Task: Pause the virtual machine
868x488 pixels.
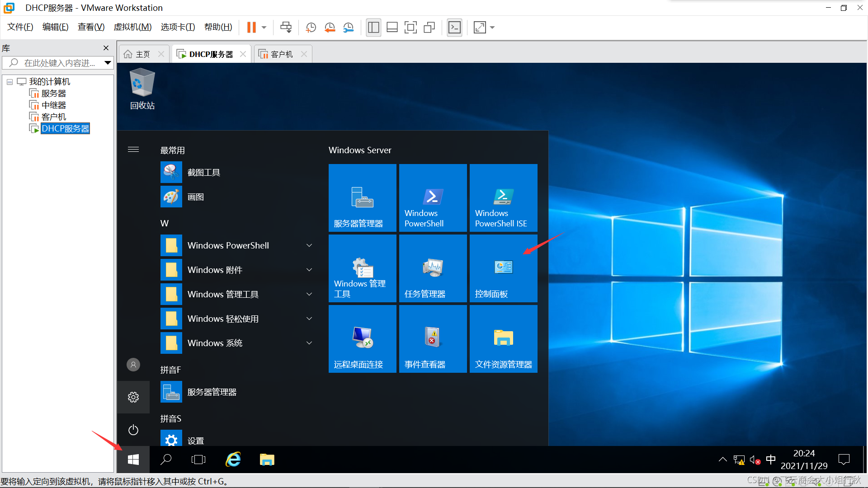Action: tap(251, 28)
